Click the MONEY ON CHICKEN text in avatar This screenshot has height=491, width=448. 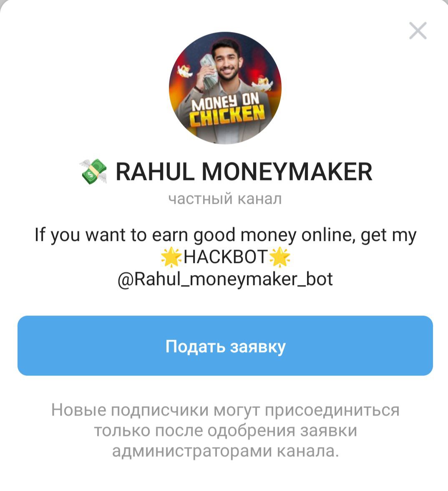(x=227, y=110)
